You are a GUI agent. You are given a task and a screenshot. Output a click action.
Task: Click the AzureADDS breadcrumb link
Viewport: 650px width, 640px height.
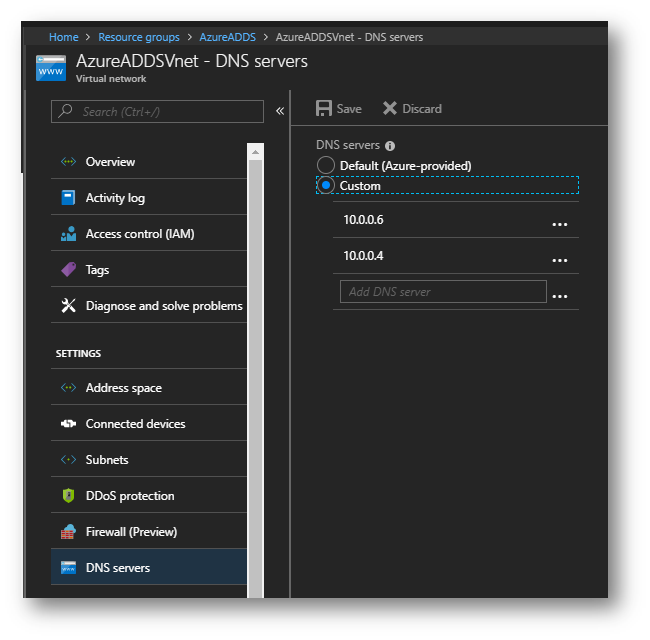[228, 37]
